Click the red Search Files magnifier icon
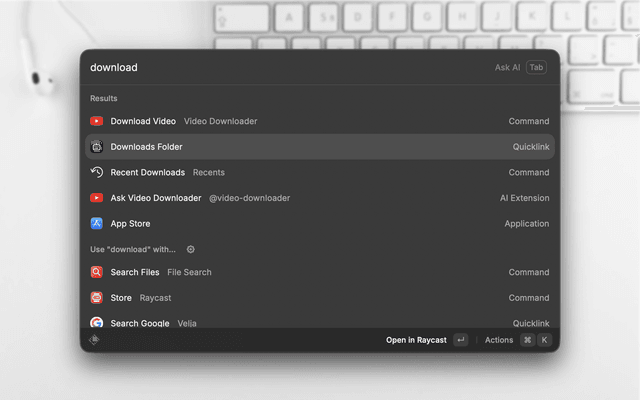The image size is (640, 400). 97,272
